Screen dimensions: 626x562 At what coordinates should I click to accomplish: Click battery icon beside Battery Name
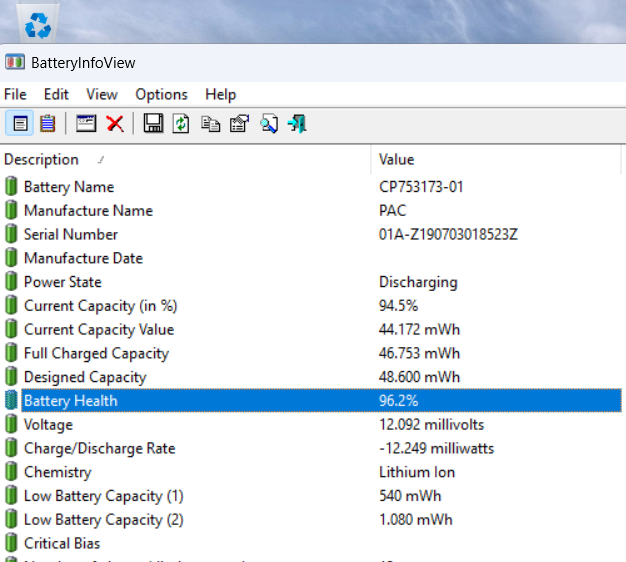click(x=11, y=186)
